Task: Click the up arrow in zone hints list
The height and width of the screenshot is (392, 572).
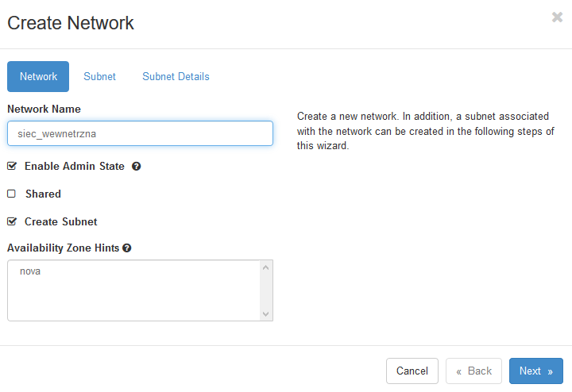Action: [x=265, y=267]
